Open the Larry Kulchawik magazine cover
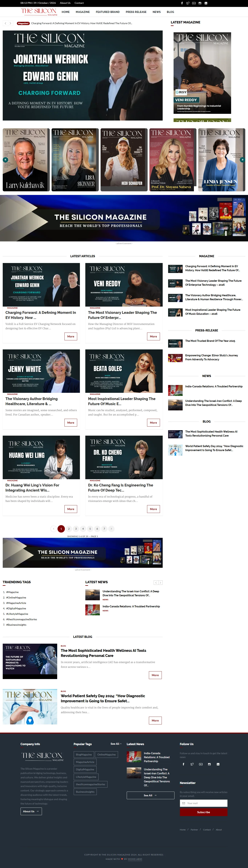248x868 pixels. [26, 160]
